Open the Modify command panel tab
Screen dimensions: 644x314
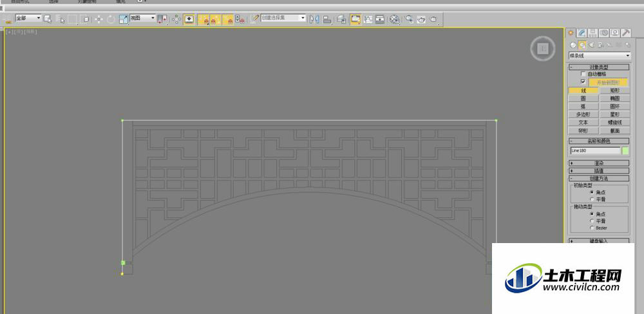point(582,33)
